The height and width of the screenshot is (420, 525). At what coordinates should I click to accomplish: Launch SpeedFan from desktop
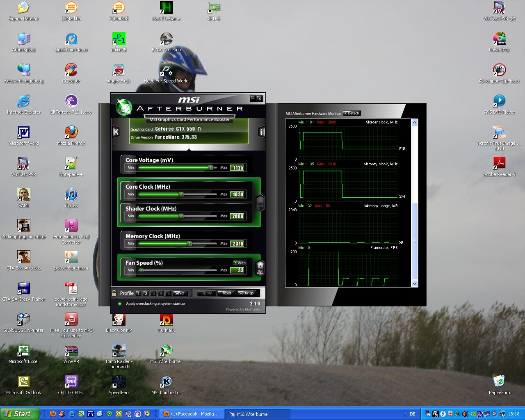[x=119, y=385]
